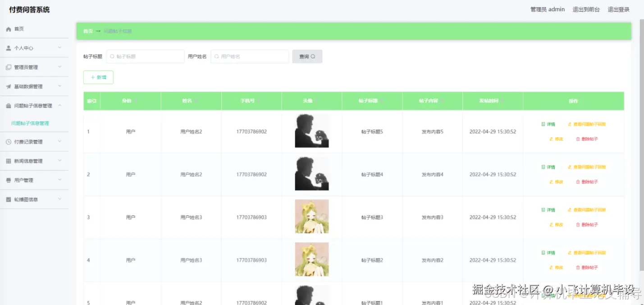Click the avatar image in the 帖子标题3 row
This screenshot has height=305, width=644.
(x=312, y=217)
